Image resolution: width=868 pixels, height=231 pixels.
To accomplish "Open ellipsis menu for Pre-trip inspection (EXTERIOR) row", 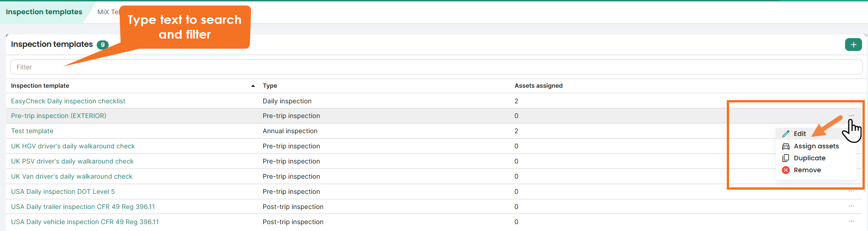I will tap(851, 116).
